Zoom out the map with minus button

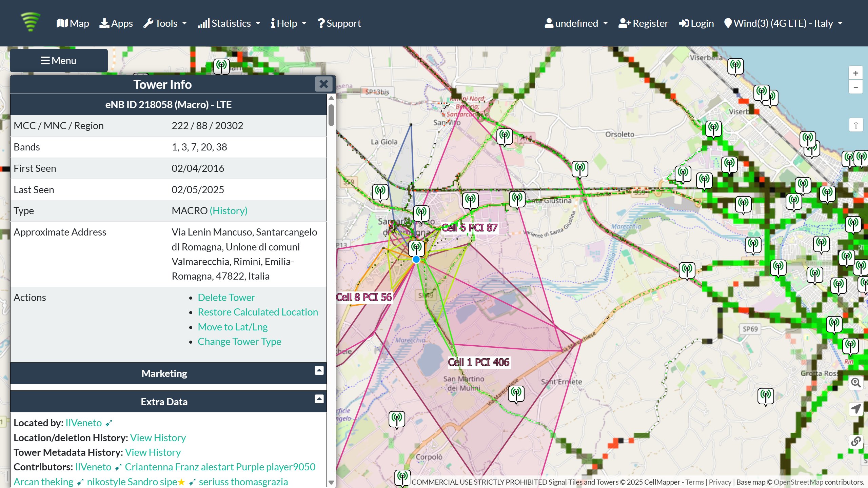[x=855, y=87]
